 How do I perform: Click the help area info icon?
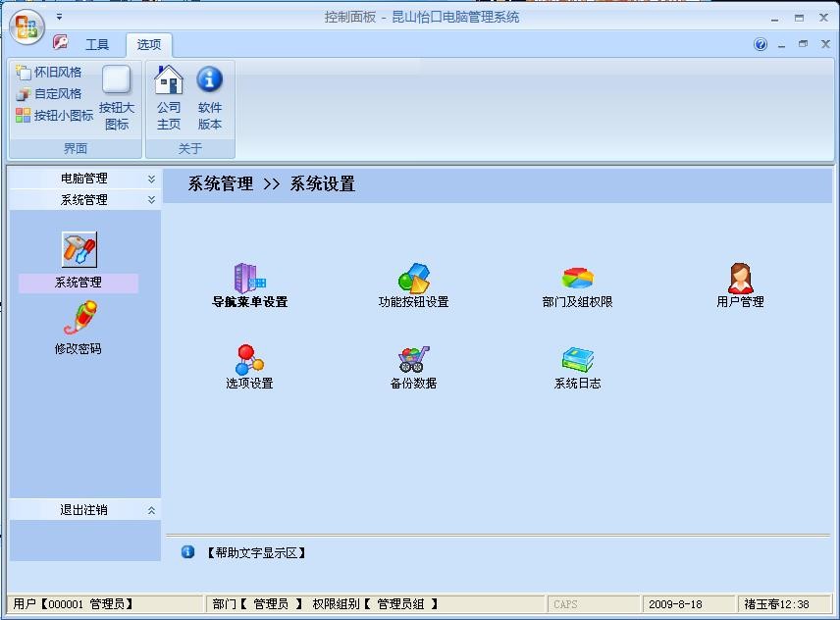[x=187, y=552]
